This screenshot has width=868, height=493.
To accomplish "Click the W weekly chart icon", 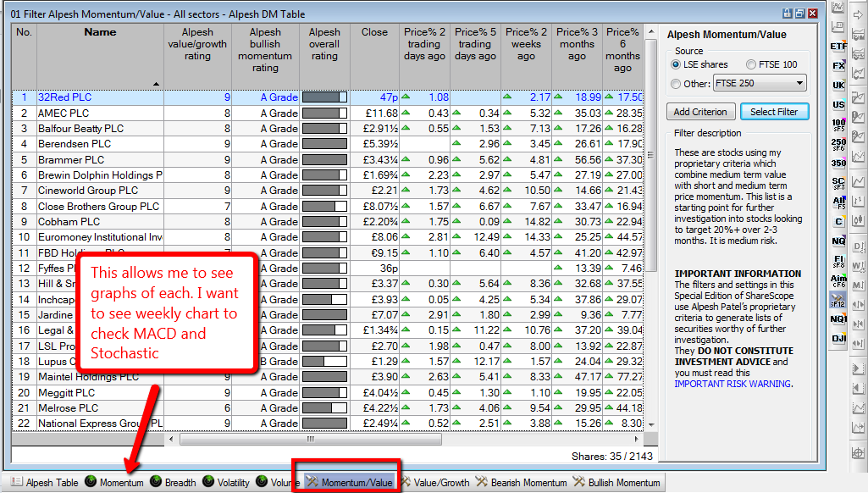I will pos(858,266).
